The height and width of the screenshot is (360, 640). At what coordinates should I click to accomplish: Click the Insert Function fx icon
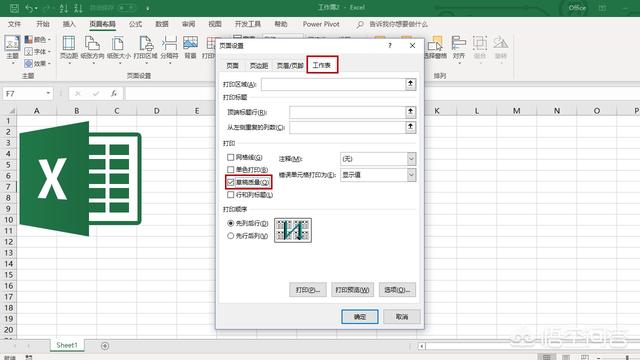pyautogui.click(x=114, y=94)
